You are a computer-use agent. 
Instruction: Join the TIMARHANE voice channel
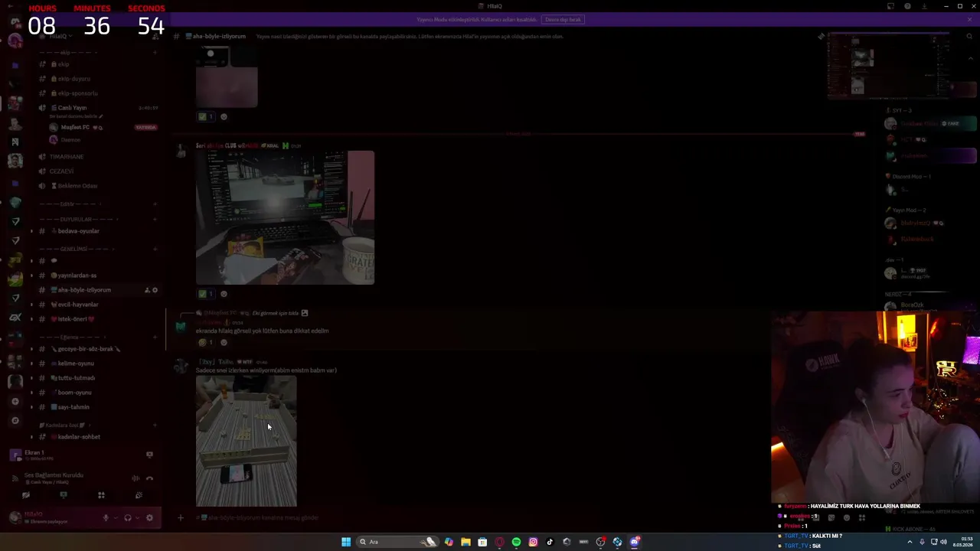[x=67, y=156]
